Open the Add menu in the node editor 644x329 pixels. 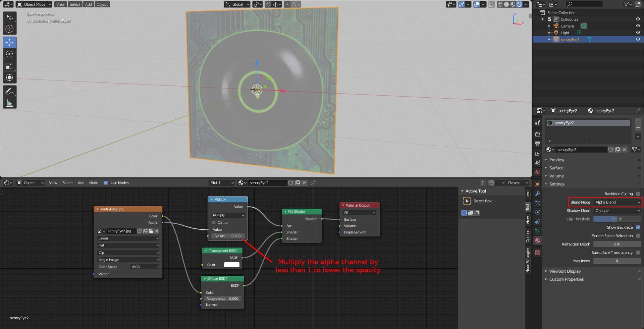pyautogui.click(x=81, y=183)
